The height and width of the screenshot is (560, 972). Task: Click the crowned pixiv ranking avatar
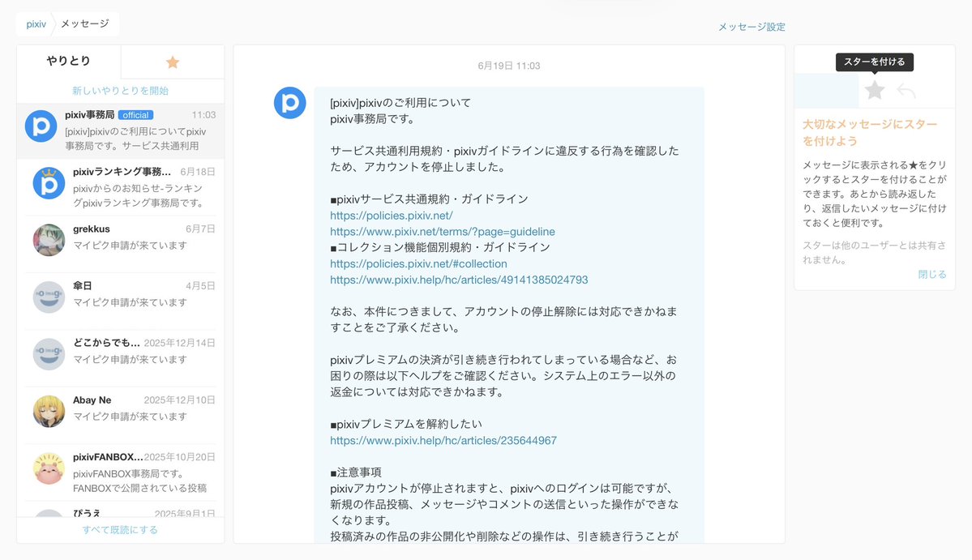49,183
